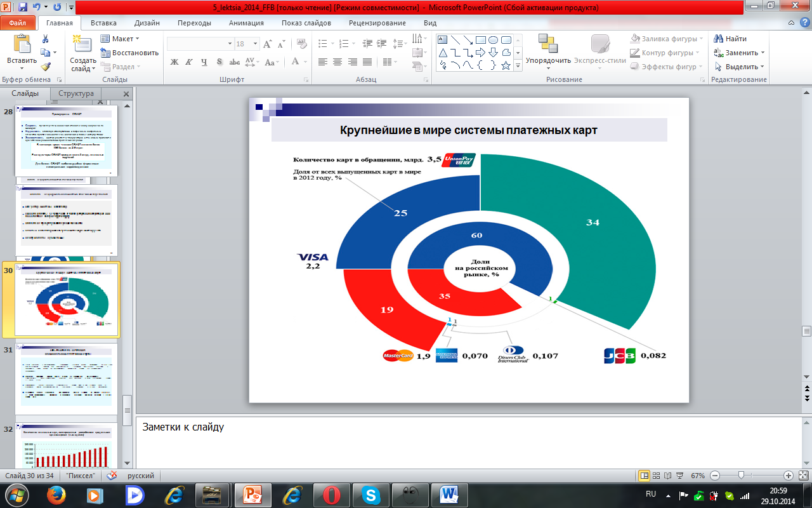812x508 pixels.
Task: Click the zoom percentage 67% button
Action: click(x=698, y=475)
